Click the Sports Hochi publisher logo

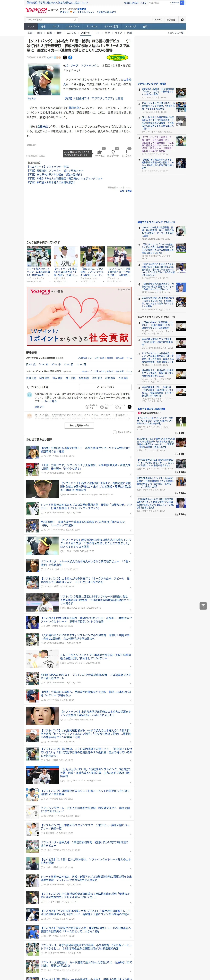[x=117, y=58]
